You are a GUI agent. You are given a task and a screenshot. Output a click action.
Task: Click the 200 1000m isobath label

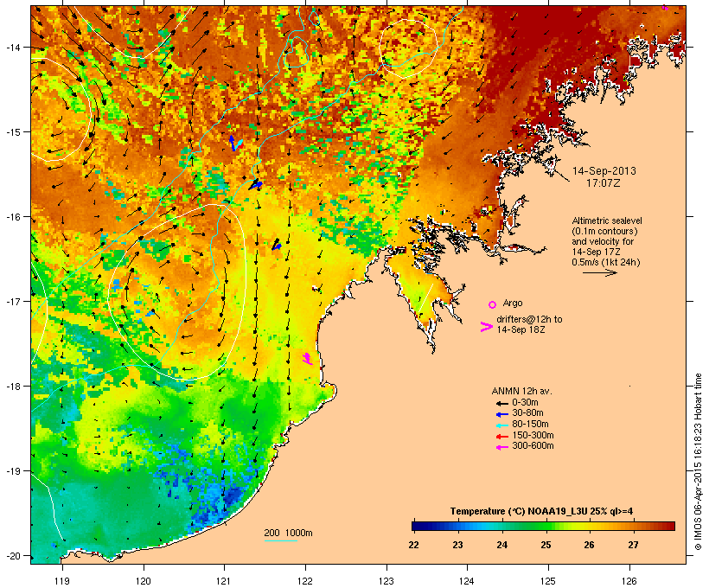(x=288, y=533)
